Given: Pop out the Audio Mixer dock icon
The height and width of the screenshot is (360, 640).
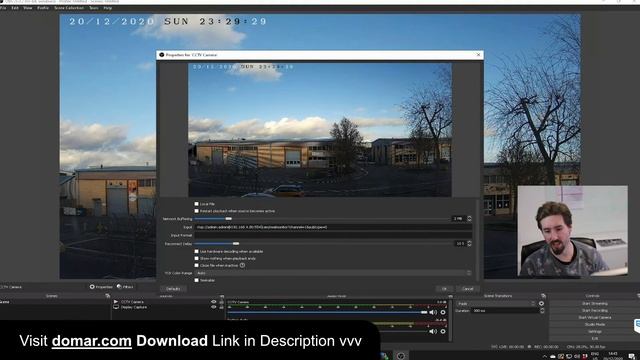Looking at the screenshot, I should (450, 296).
